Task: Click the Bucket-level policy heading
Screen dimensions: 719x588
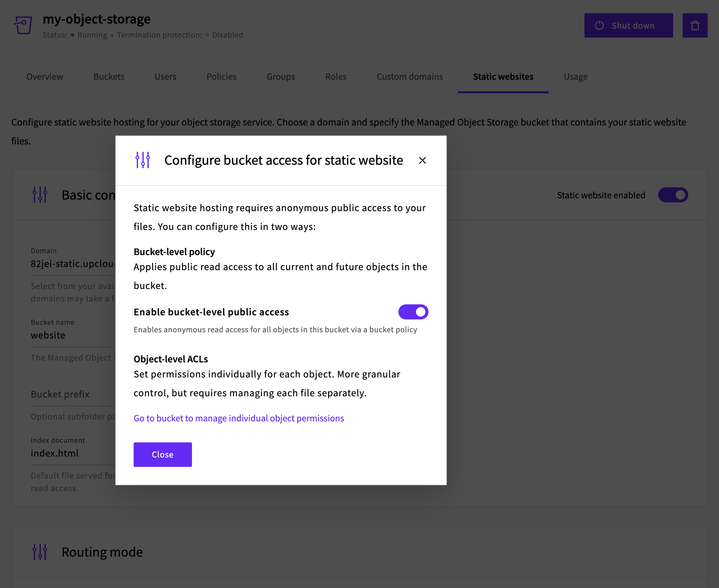Action: tap(174, 252)
